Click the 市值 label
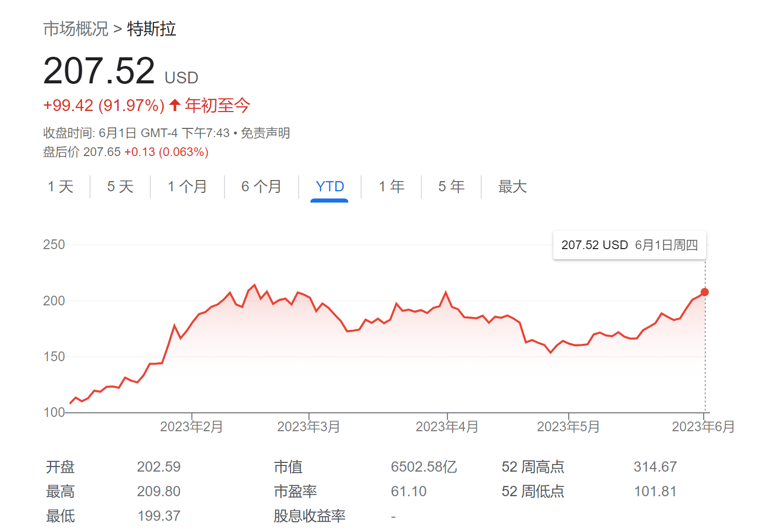Viewport: 762px width, 532px height. (288, 467)
